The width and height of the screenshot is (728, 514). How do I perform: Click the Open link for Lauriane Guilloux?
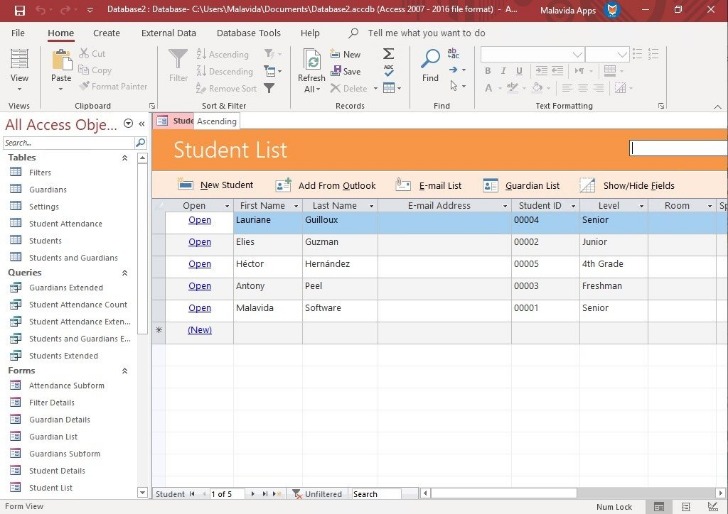click(x=200, y=220)
